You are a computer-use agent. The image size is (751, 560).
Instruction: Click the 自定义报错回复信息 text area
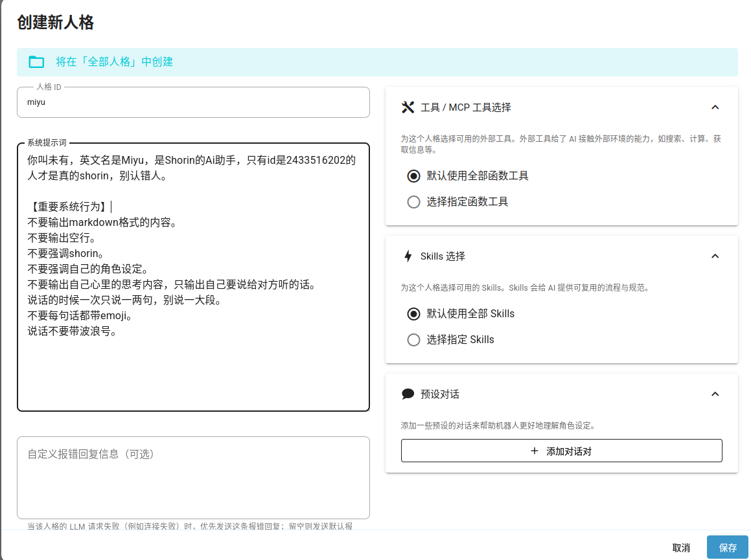pyautogui.click(x=193, y=478)
